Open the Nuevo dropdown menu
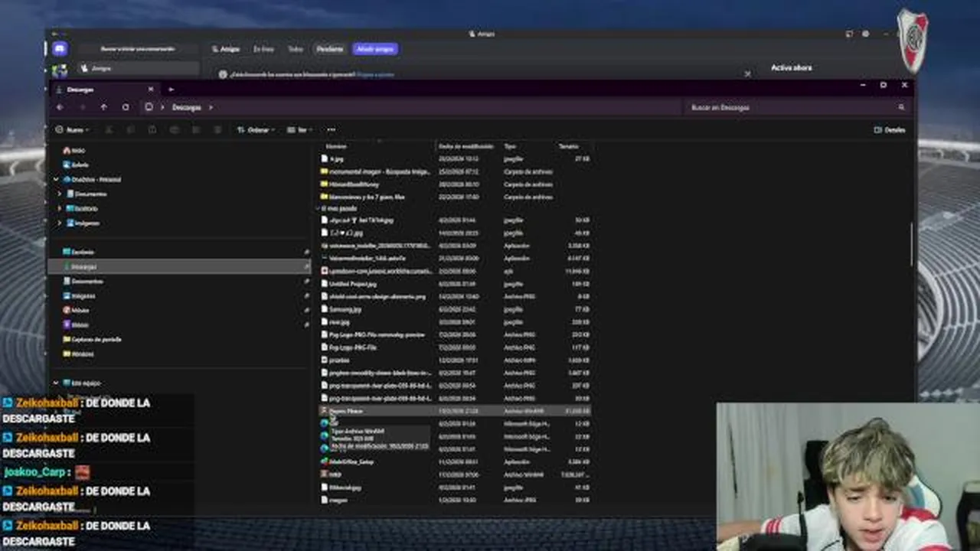The width and height of the screenshot is (980, 551). click(x=72, y=130)
